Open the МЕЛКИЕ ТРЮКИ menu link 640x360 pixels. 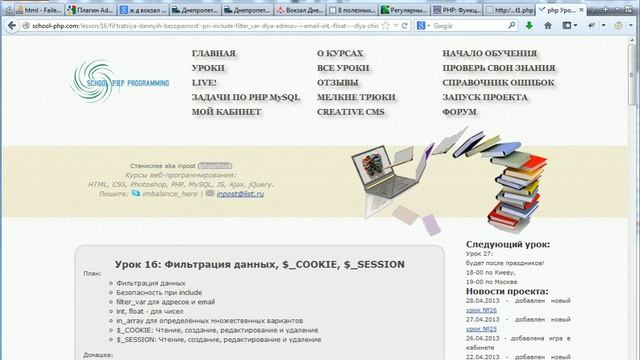click(356, 98)
